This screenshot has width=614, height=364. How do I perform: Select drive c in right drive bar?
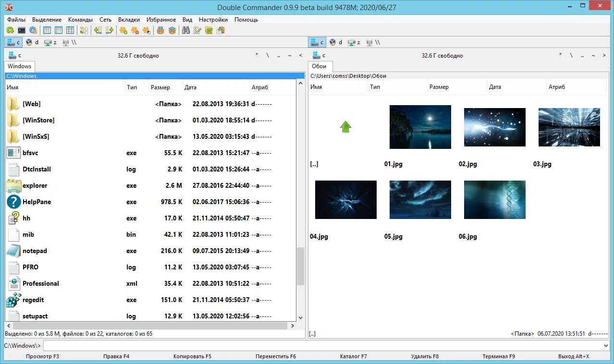(317, 42)
